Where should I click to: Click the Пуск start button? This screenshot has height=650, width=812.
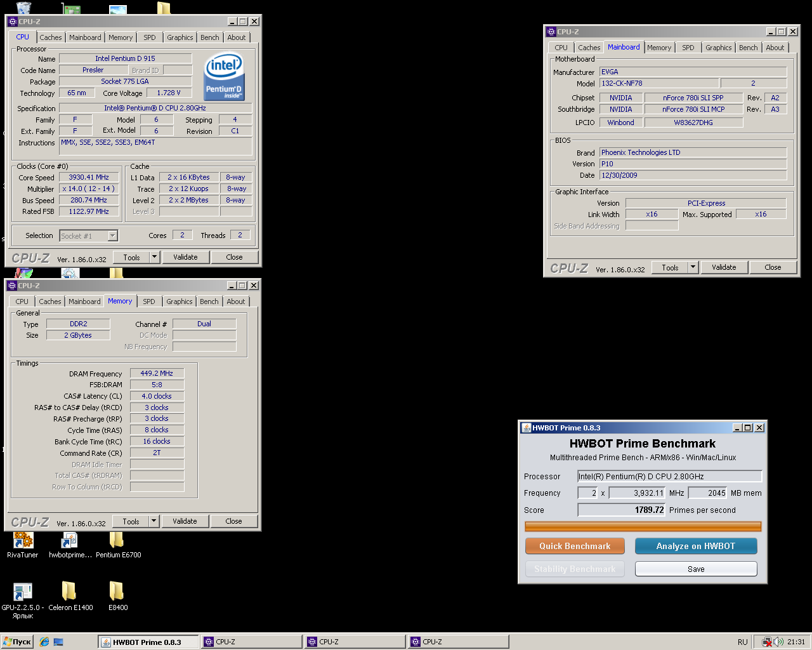[17, 642]
